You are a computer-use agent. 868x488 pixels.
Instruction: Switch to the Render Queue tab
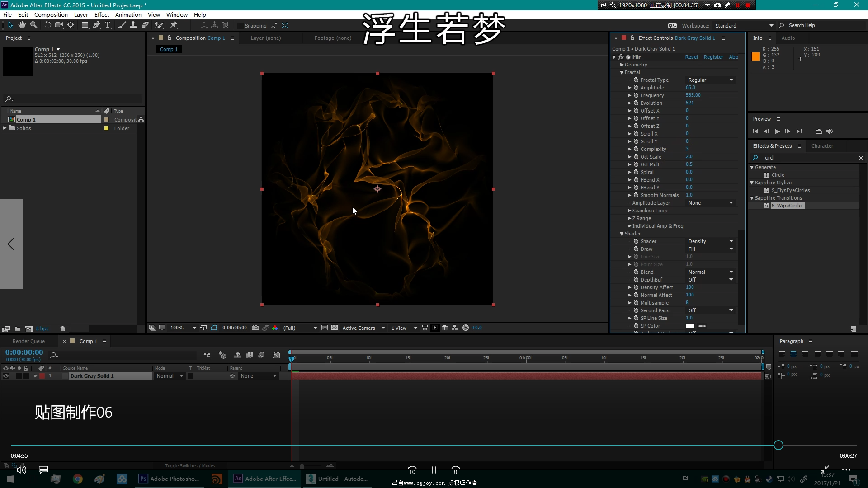pyautogui.click(x=28, y=342)
